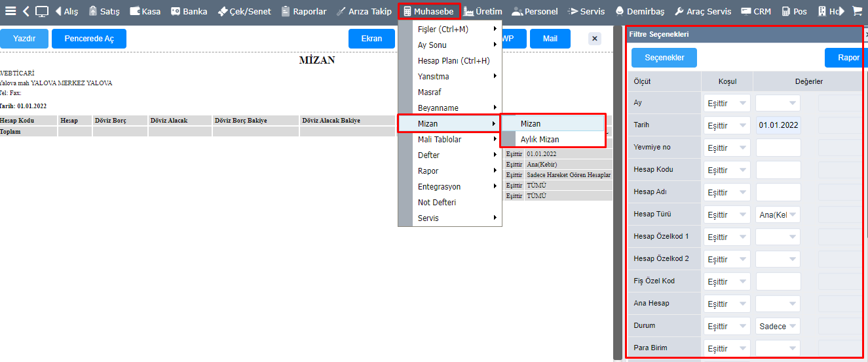
Task: Click the monitor screen icon
Action: tap(42, 11)
